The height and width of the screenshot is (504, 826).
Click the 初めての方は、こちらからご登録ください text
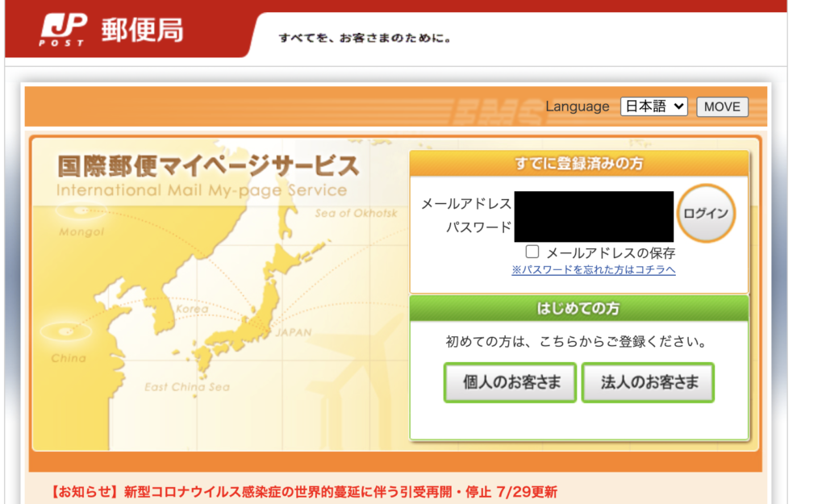[x=577, y=342]
